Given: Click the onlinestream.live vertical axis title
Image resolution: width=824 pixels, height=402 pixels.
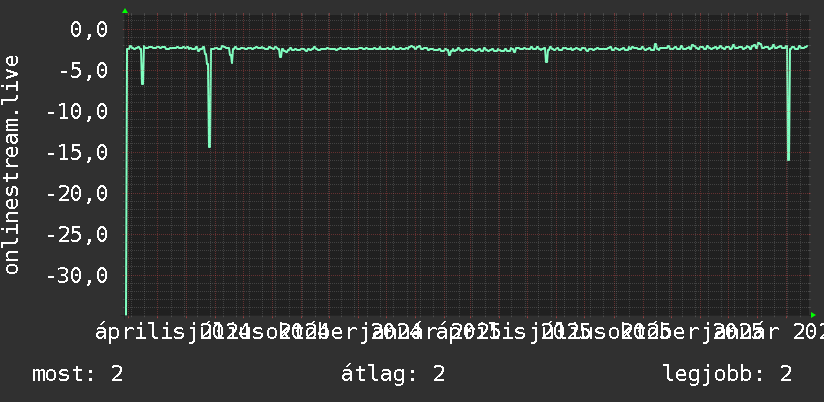Looking at the screenshot, I should click(11, 164).
